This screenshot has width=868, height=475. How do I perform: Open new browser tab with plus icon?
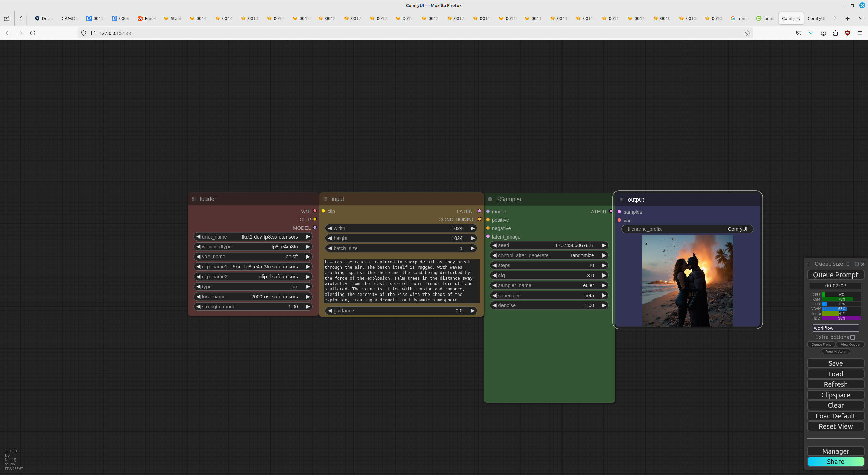click(x=847, y=18)
